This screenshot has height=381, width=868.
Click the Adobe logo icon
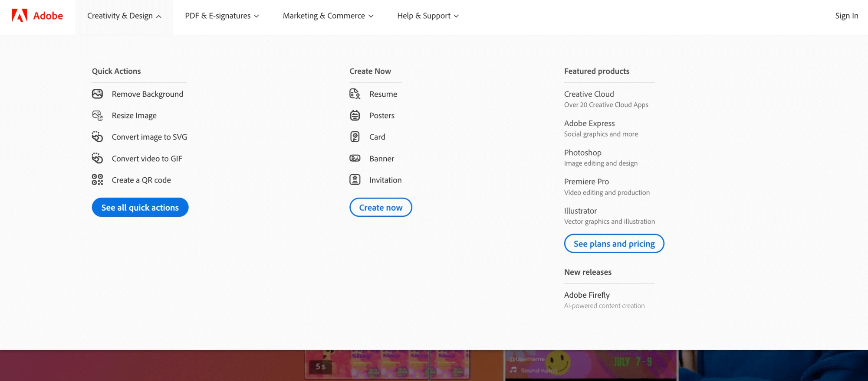(x=20, y=16)
